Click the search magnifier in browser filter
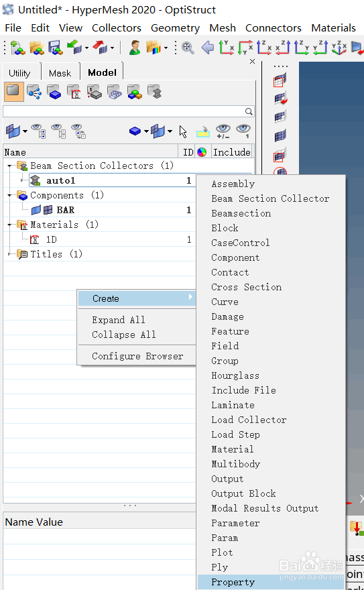 click(249, 111)
